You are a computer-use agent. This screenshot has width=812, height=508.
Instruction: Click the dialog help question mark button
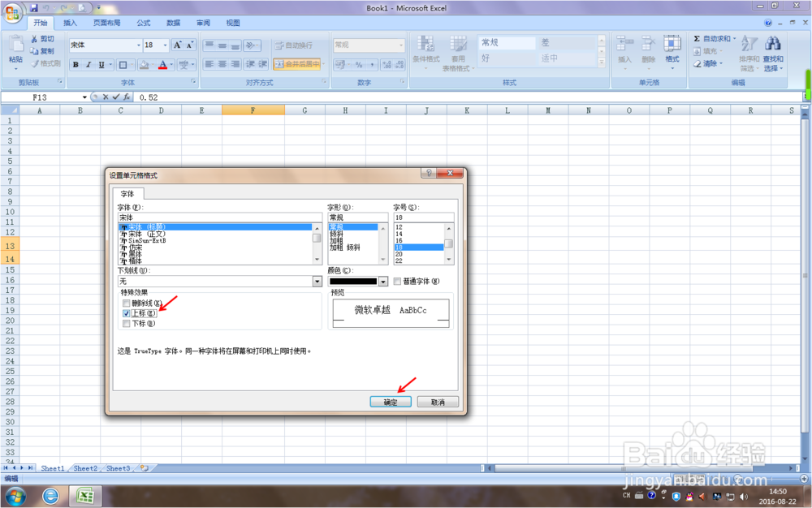(428, 174)
